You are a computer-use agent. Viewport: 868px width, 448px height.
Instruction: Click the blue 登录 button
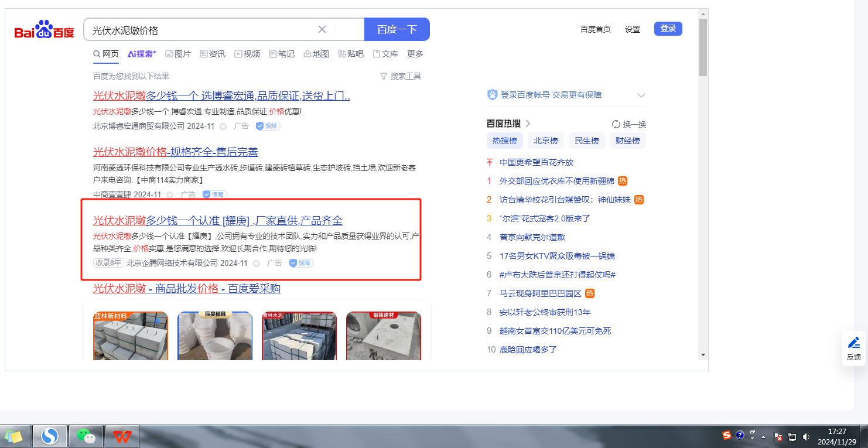(668, 28)
